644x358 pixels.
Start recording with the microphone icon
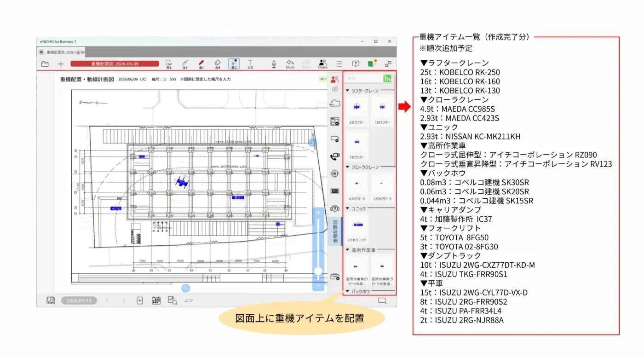click(x=274, y=64)
